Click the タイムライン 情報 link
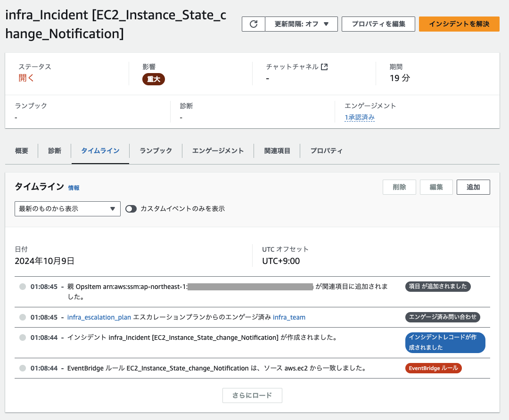The image size is (509, 420). point(74,188)
